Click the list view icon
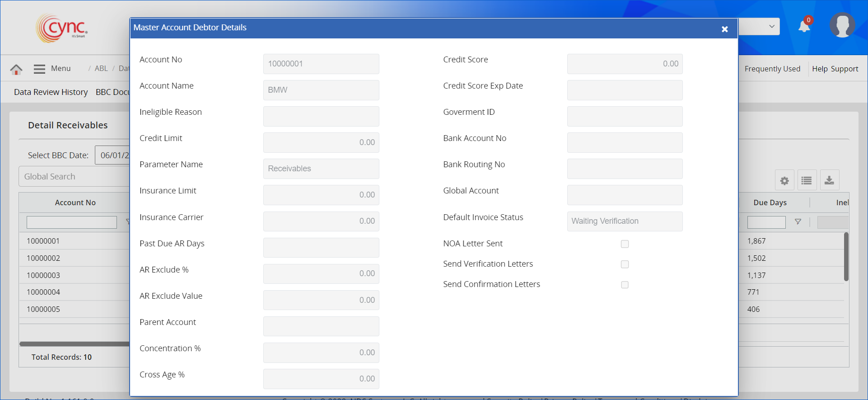Image resolution: width=868 pixels, height=400 pixels. coord(807,181)
